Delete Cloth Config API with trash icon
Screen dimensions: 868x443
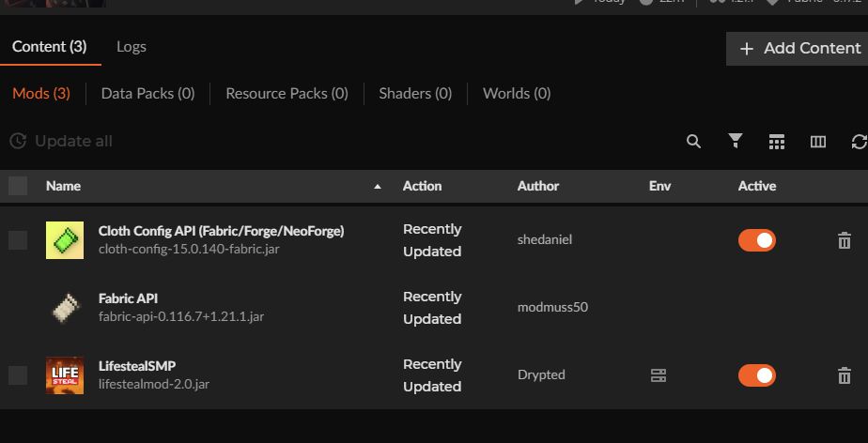[844, 241]
